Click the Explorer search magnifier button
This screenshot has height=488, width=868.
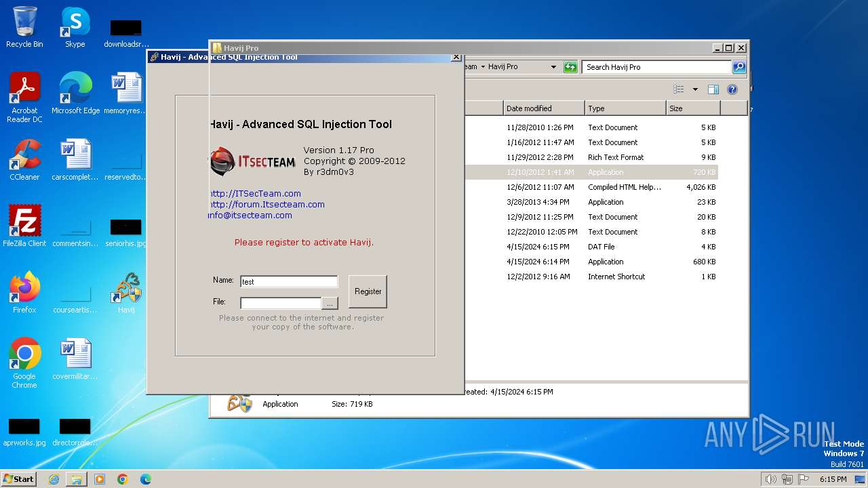point(739,67)
